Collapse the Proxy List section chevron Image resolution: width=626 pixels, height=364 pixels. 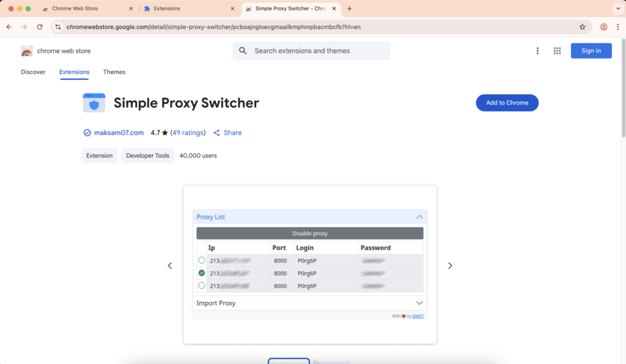tap(419, 217)
